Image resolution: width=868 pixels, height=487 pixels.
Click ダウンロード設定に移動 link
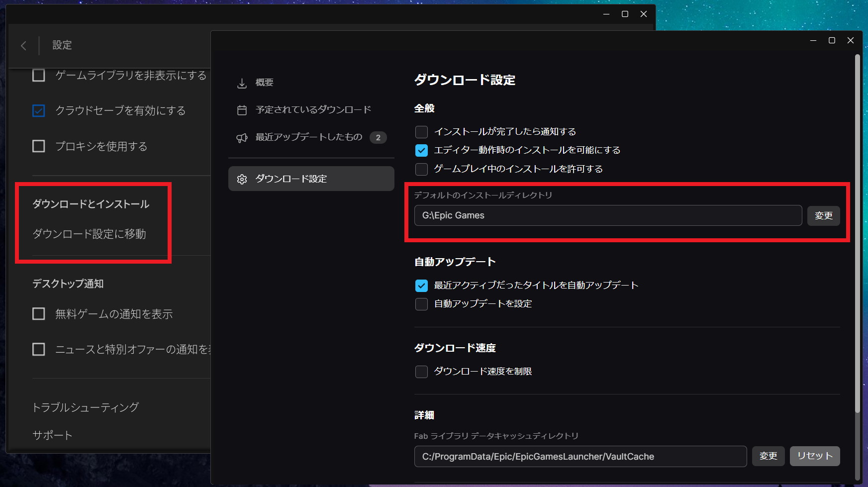pyautogui.click(x=90, y=234)
